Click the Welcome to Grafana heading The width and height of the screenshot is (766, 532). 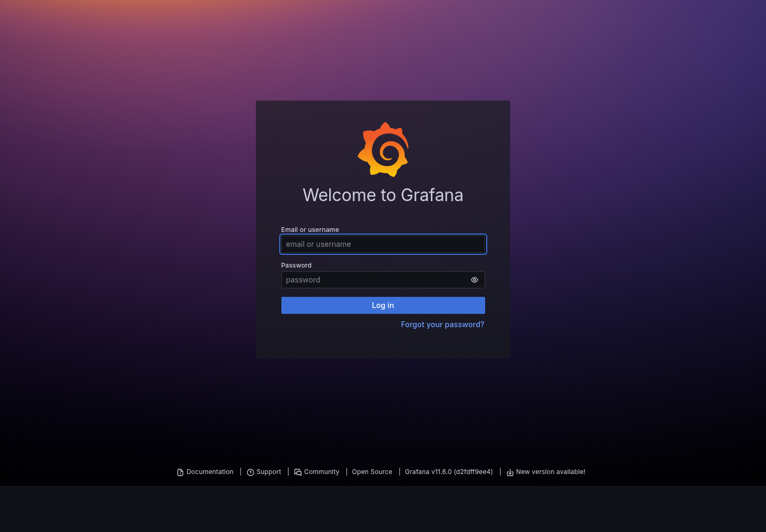(383, 195)
